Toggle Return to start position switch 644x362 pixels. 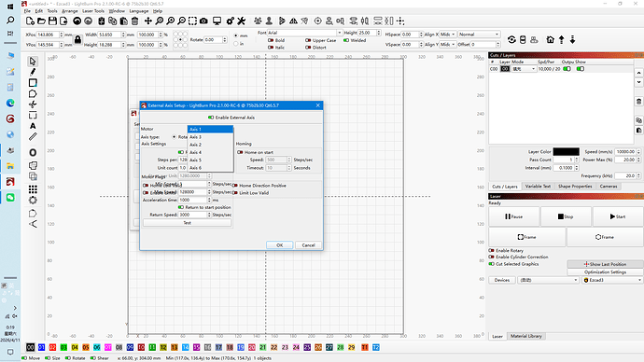click(x=181, y=207)
